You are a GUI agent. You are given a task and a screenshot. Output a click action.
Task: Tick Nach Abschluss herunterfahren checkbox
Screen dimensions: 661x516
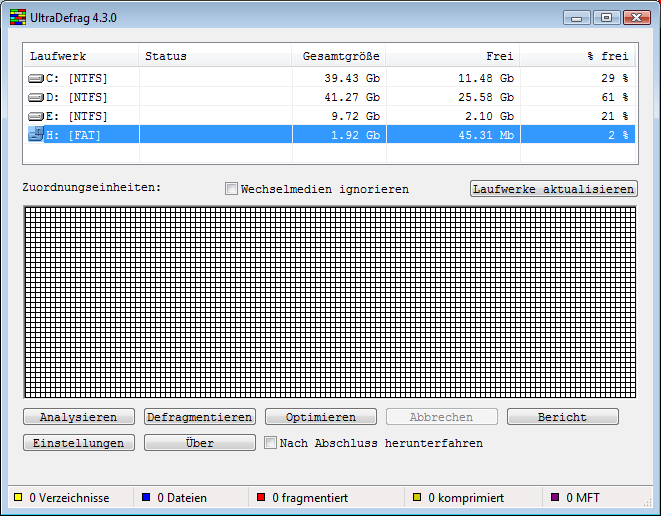[270, 443]
